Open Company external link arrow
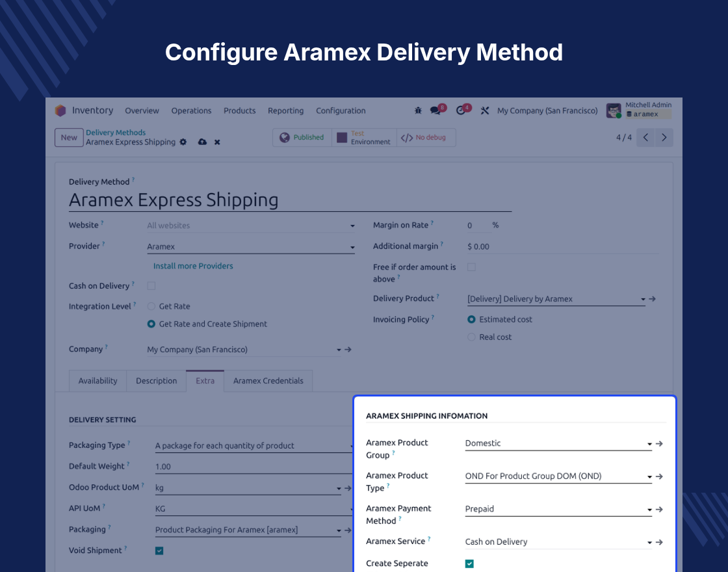Image resolution: width=728 pixels, height=572 pixels. pos(348,350)
